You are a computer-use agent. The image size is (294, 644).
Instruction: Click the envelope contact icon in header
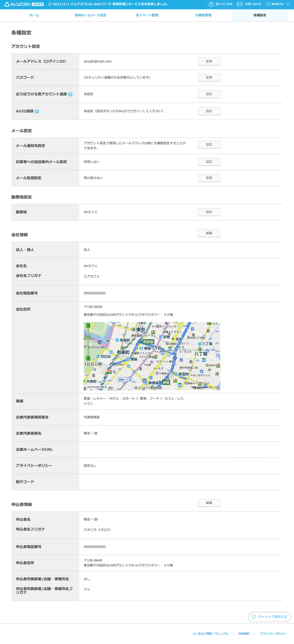(239, 4)
